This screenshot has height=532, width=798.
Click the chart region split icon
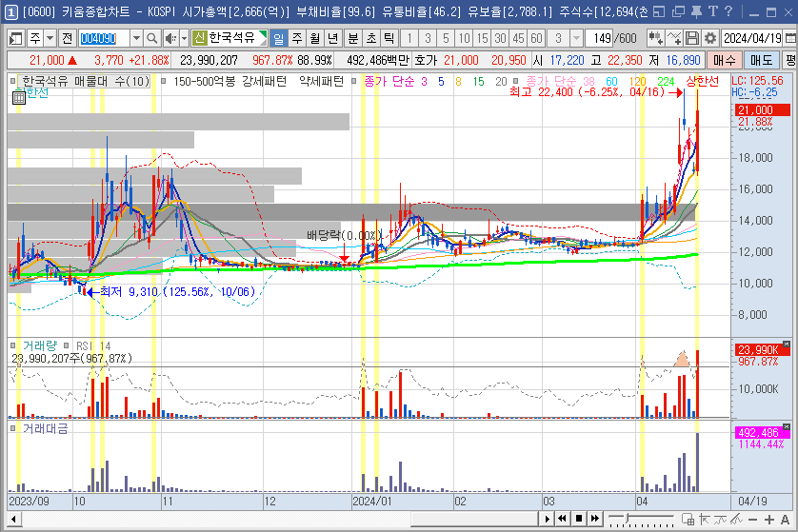pos(688,520)
